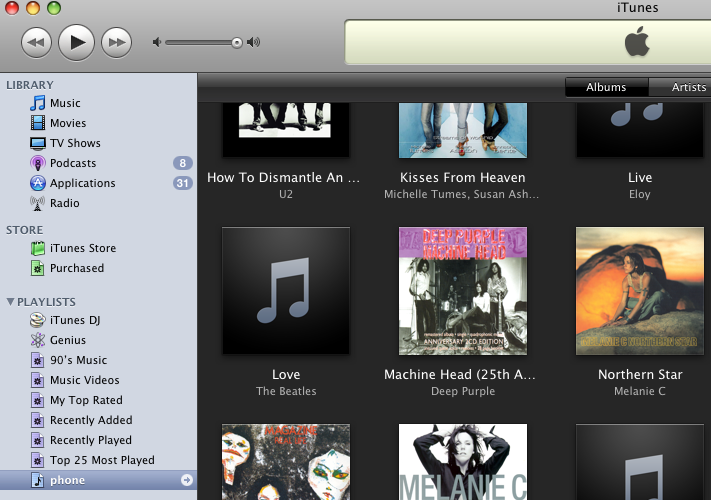Image resolution: width=711 pixels, height=500 pixels.
Task: Click the Top 25 Most Played icon
Action: point(38,460)
